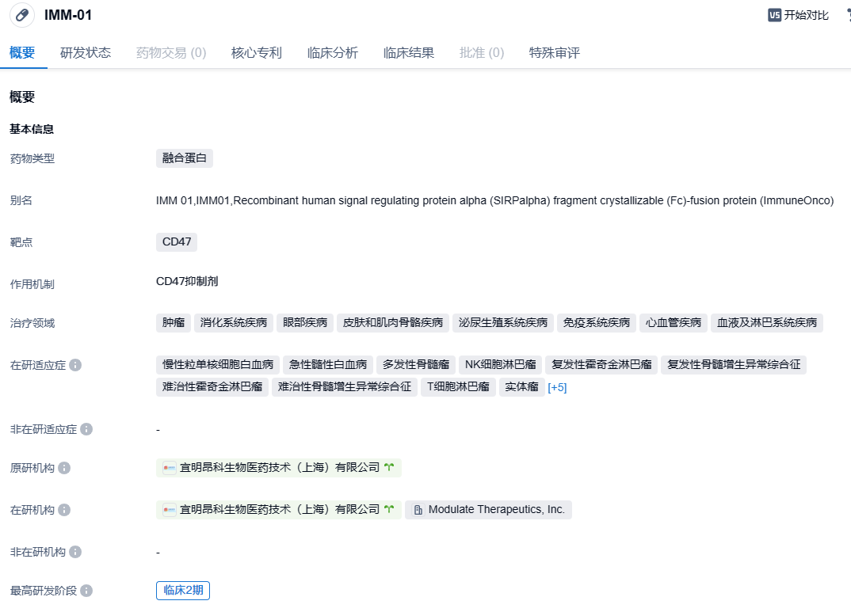Click green sprout icon in 原研机构 row
Screen dimensions: 851x616
[x=389, y=468]
